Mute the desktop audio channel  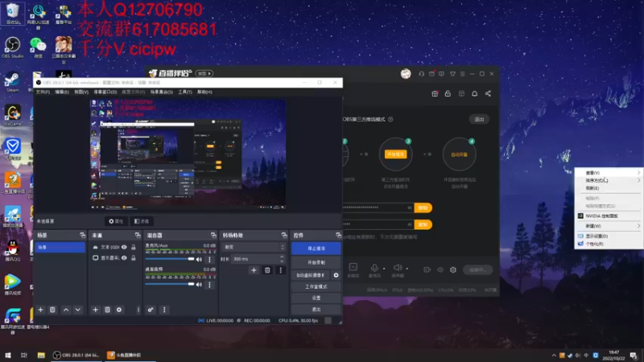click(x=199, y=285)
